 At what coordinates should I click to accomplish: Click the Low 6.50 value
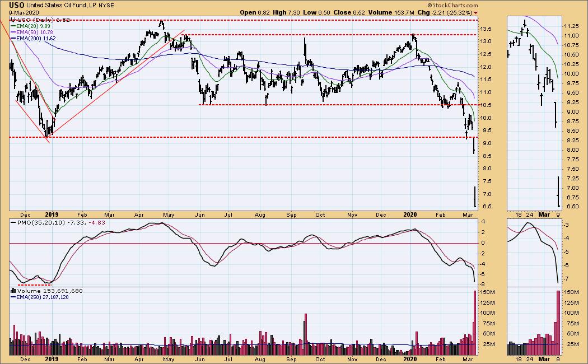pyautogui.click(x=316, y=12)
